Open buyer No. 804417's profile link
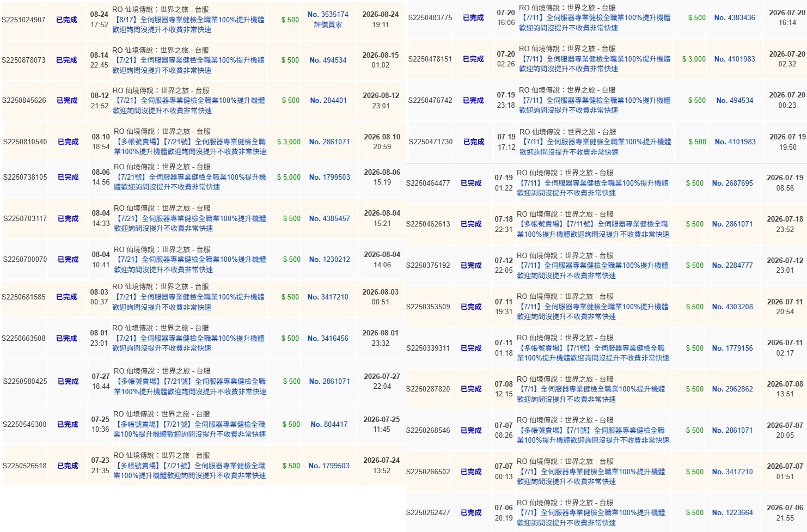The width and height of the screenshot is (807, 532). tap(329, 425)
